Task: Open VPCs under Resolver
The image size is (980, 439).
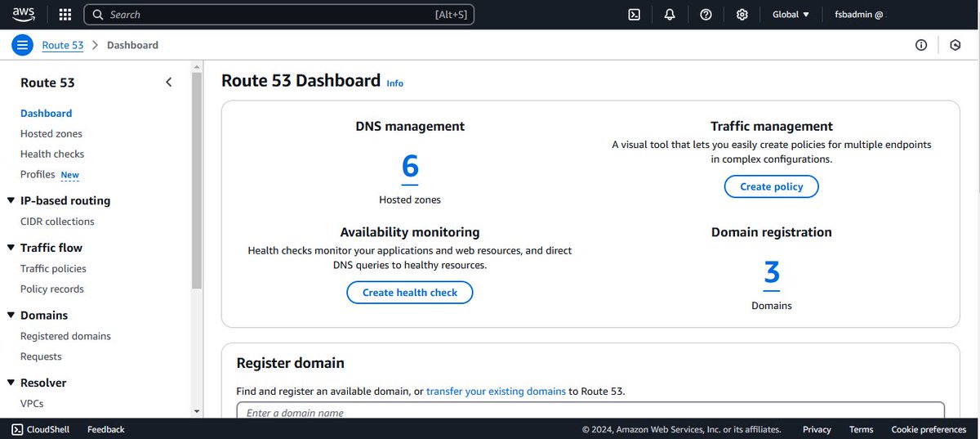Action: [32, 404]
